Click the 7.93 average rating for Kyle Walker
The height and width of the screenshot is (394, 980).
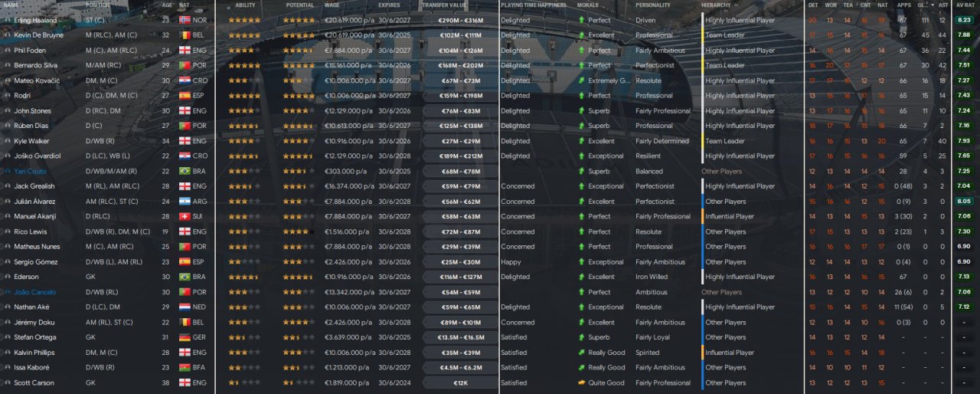click(964, 141)
